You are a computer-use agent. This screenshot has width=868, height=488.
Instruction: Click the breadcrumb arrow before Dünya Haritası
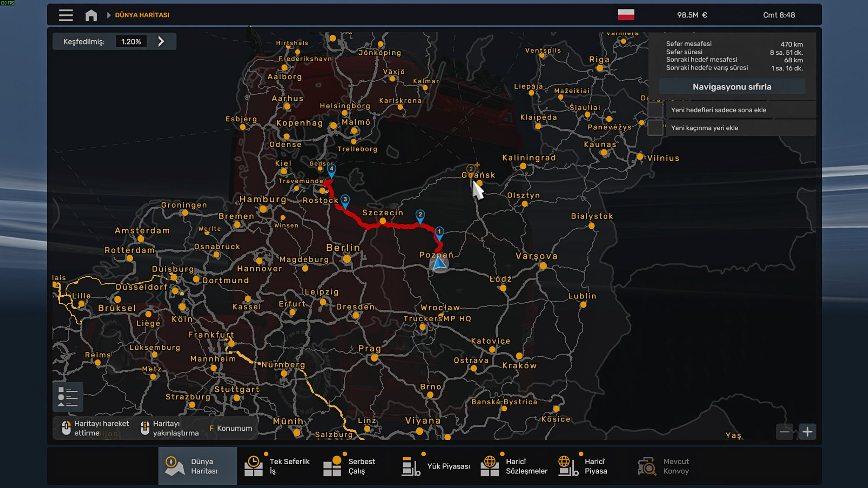tap(109, 15)
